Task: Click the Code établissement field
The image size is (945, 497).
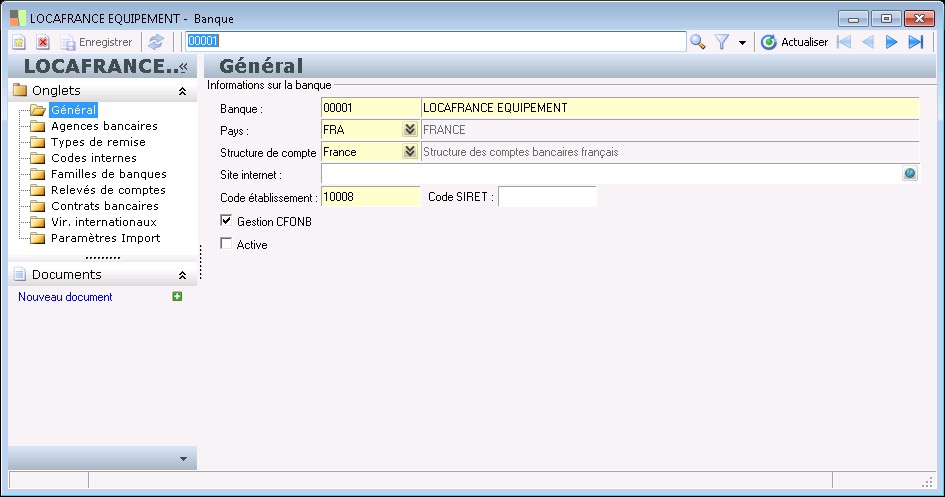Action: coord(370,197)
